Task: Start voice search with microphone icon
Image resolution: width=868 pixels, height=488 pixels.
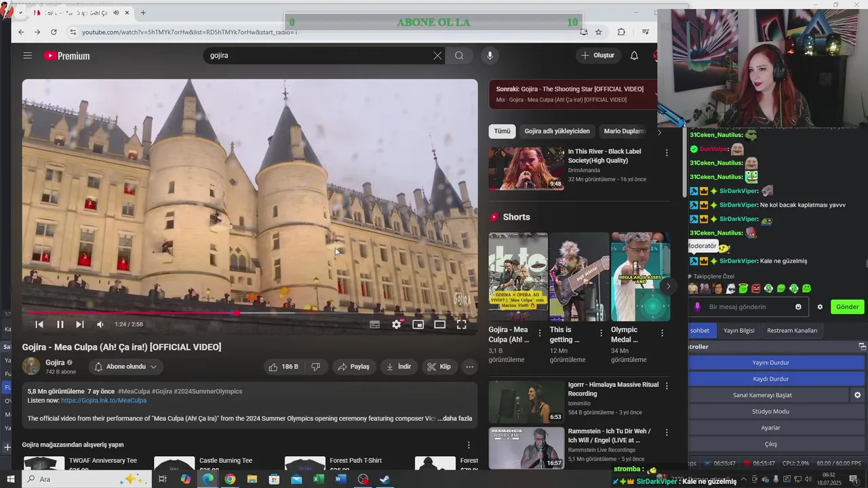Action: click(x=490, y=56)
